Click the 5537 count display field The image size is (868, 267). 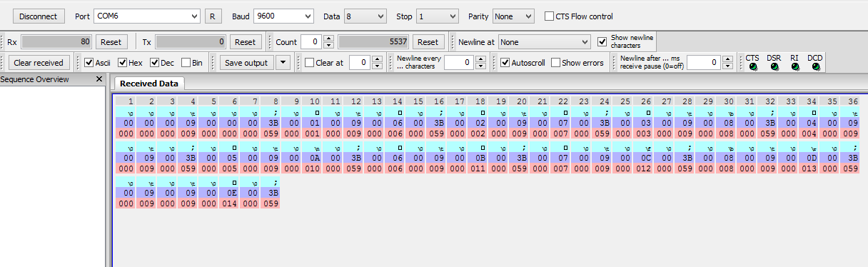(x=373, y=42)
